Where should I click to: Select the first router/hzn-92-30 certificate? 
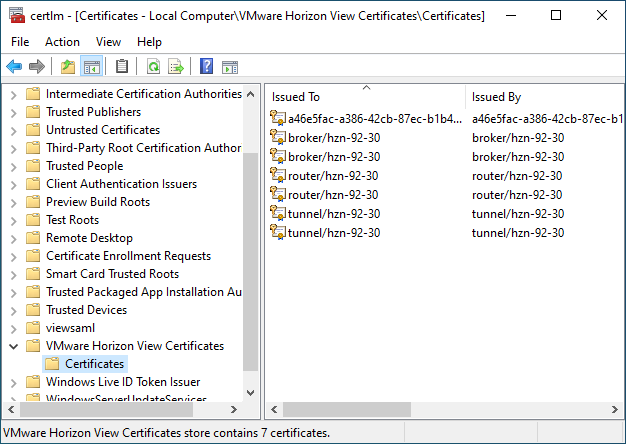333,176
